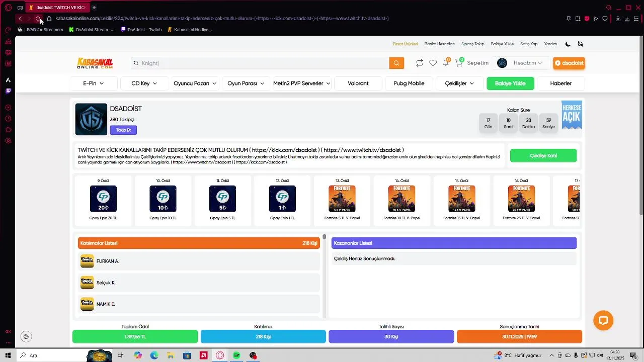This screenshot has height=362, width=644.
Task: Open the shopping cart icon
Action: (459, 62)
